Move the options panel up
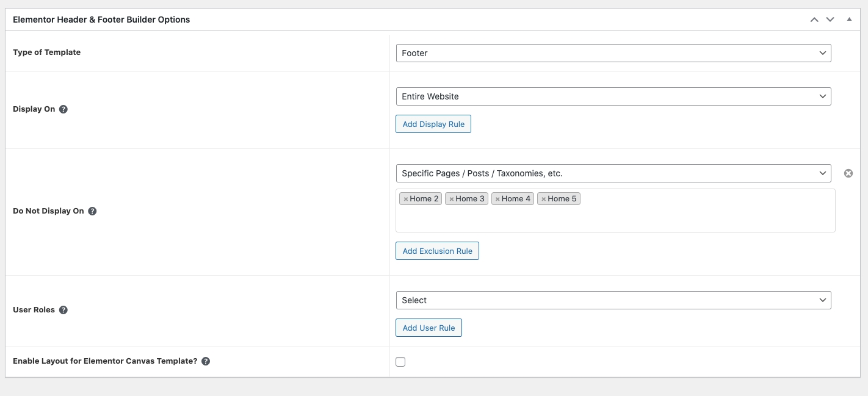Image resolution: width=868 pixels, height=396 pixels. [x=814, y=20]
